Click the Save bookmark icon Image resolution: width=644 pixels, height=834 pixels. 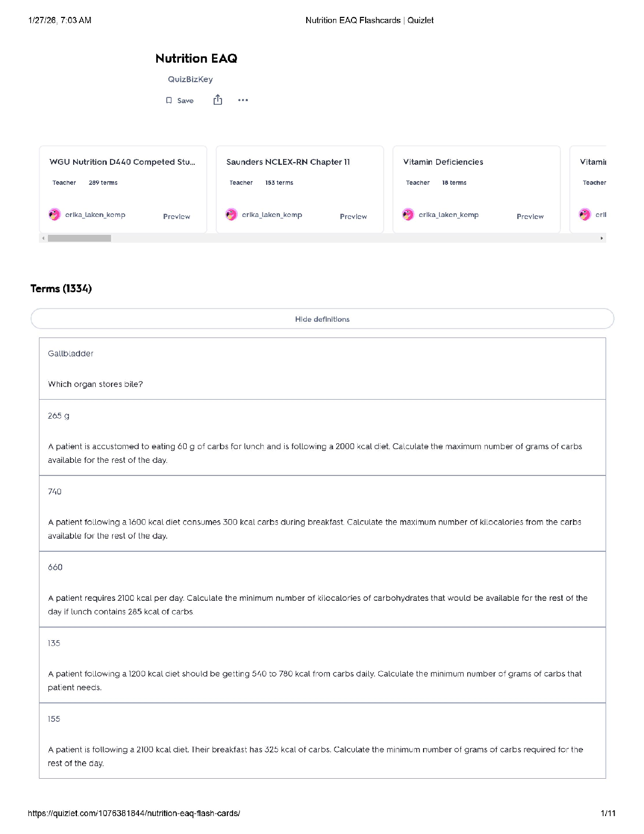click(x=169, y=101)
